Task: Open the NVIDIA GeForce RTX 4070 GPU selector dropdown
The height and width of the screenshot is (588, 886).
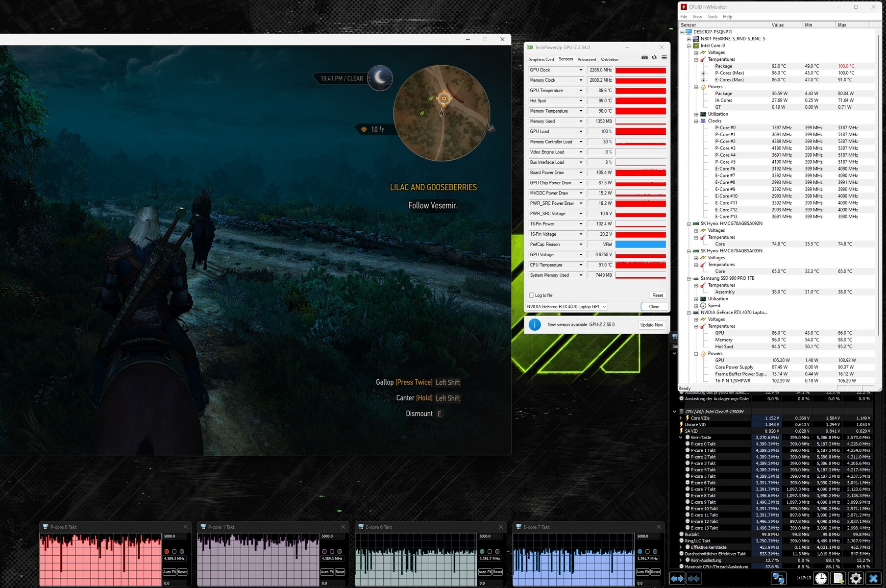Action: 566,307
